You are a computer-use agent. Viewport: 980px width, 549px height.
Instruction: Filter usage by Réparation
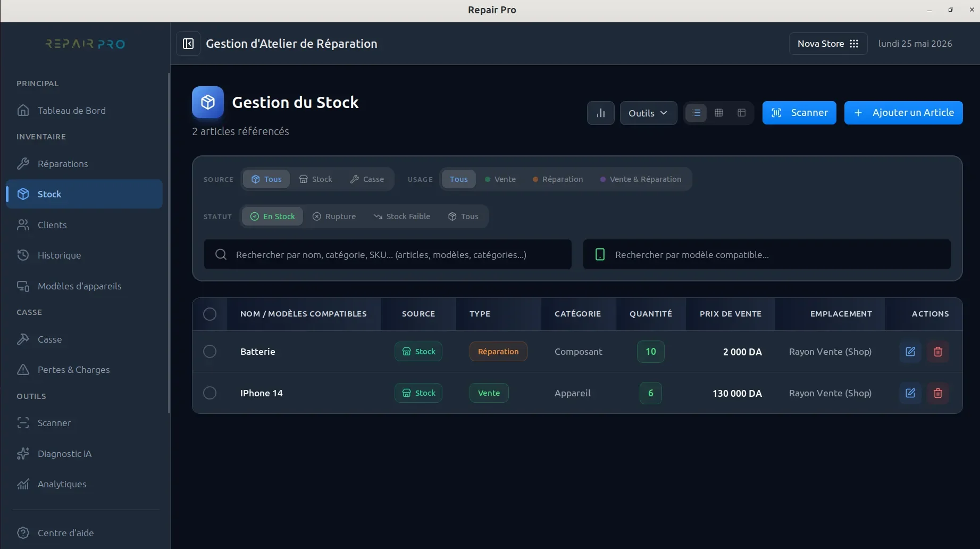[x=558, y=179]
